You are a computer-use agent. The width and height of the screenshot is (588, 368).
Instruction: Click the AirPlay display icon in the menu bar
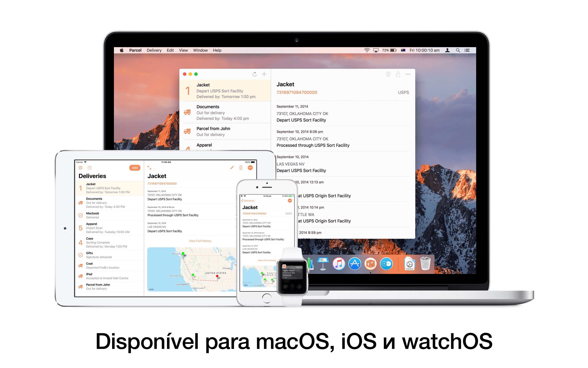pos(376,50)
